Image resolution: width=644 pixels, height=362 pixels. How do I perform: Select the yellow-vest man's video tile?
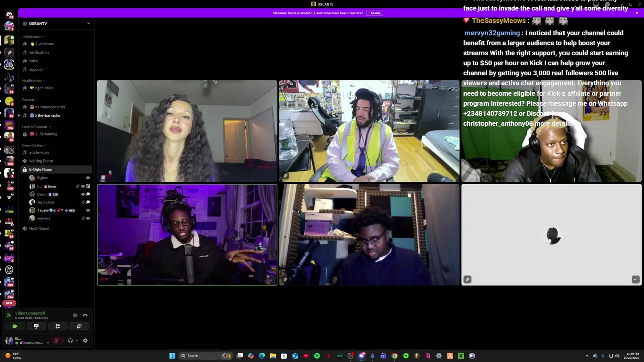coord(369,131)
